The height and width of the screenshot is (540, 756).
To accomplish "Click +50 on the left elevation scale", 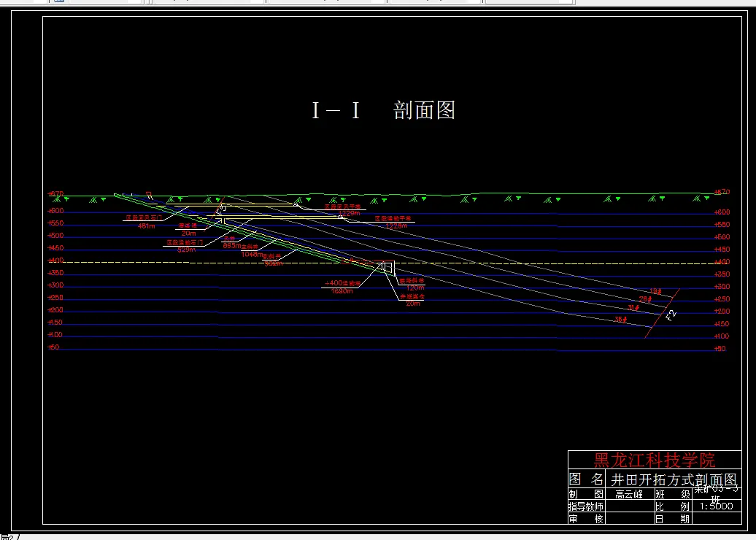I will pos(53,347).
